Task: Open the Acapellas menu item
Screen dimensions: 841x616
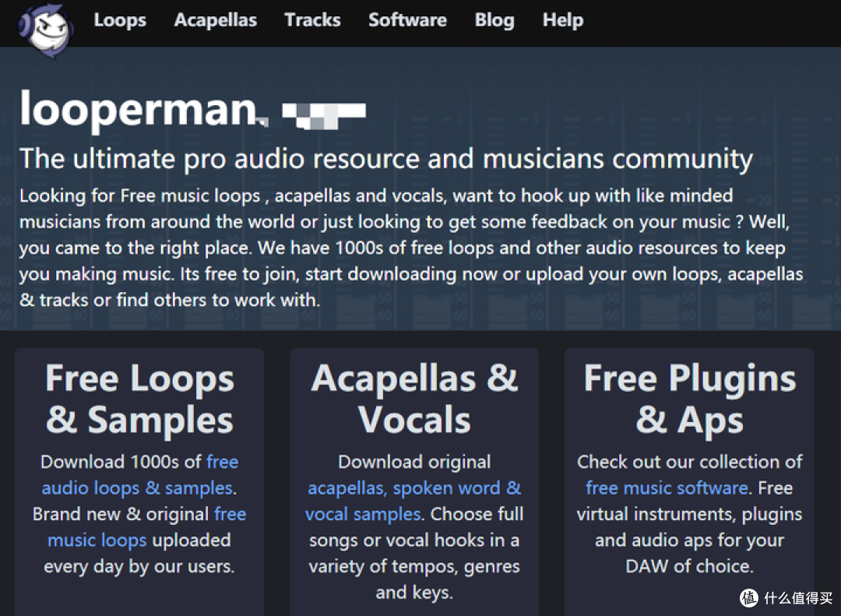Action: tap(216, 19)
